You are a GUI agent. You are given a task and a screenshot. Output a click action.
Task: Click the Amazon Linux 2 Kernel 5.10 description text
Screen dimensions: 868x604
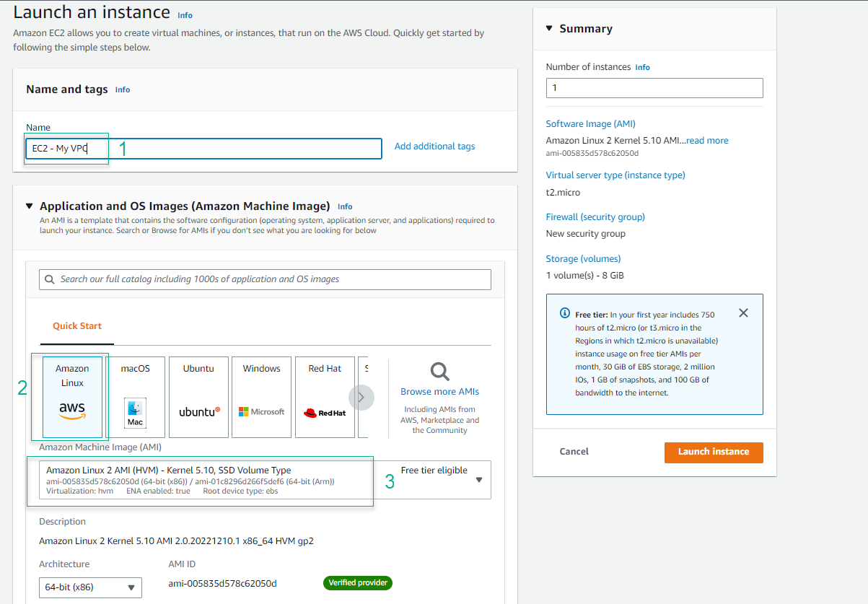(x=176, y=540)
